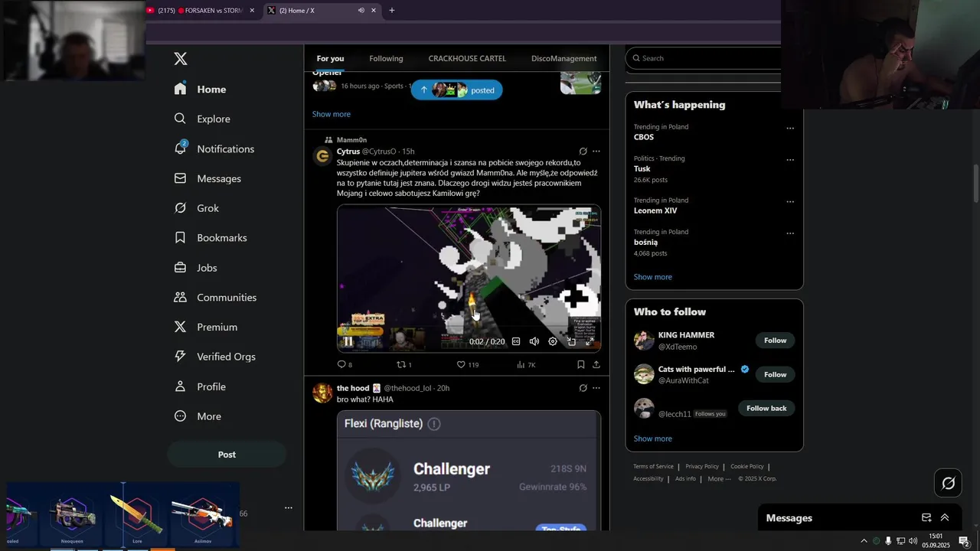Enable picture-in-picture for the video
Image resolution: width=980 pixels, height=551 pixels.
(571, 341)
